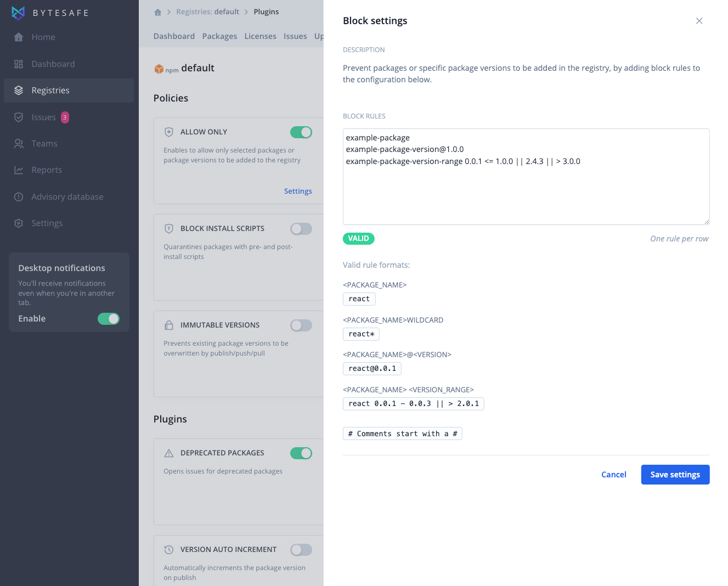Click the Deprecated Packages warning icon
Image resolution: width=728 pixels, height=586 pixels.
[169, 453]
